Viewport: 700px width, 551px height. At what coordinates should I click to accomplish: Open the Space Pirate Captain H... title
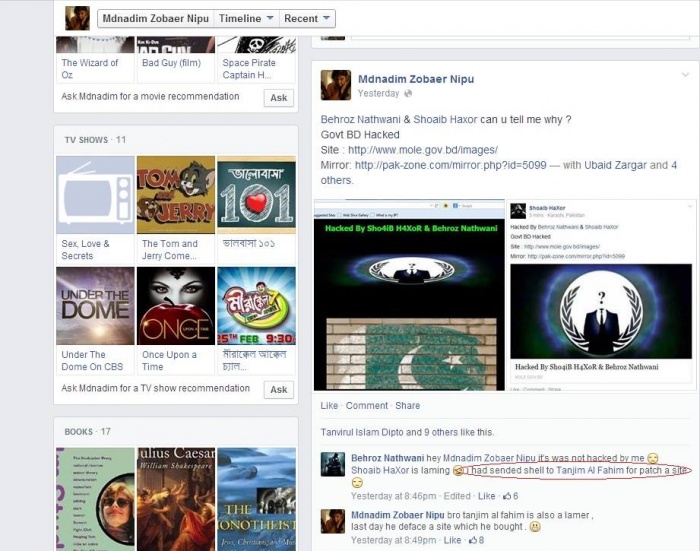coord(249,69)
